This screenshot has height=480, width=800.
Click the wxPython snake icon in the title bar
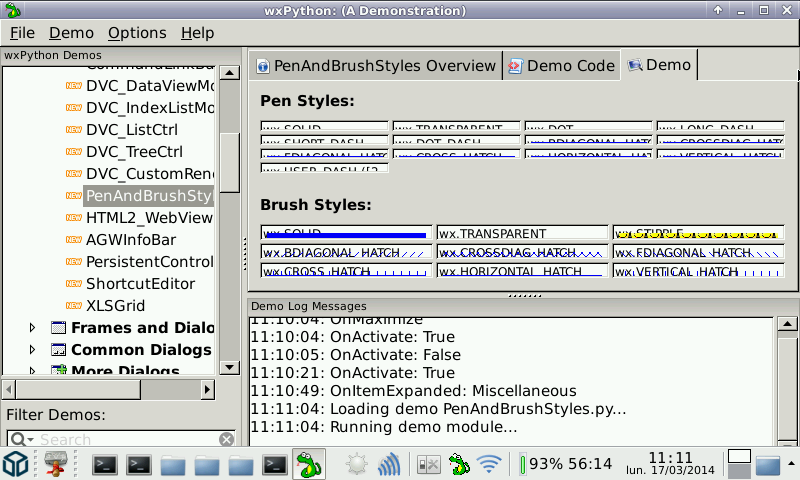pyautogui.click(x=12, y=10)
